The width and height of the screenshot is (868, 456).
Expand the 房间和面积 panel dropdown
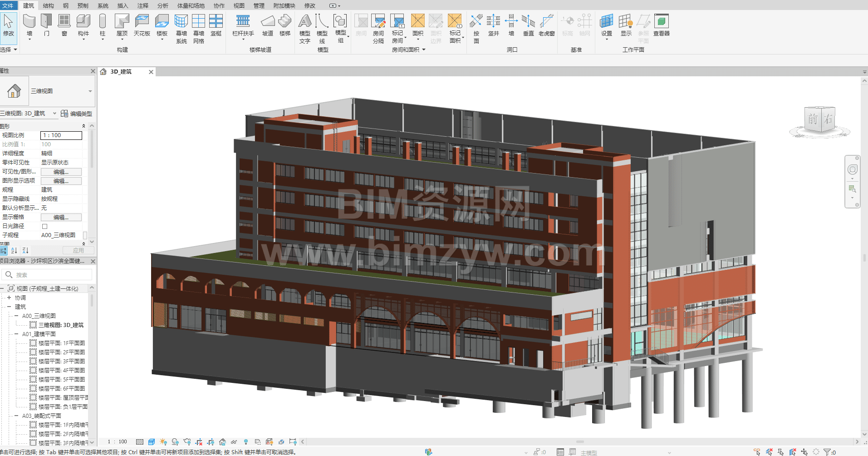409,50
